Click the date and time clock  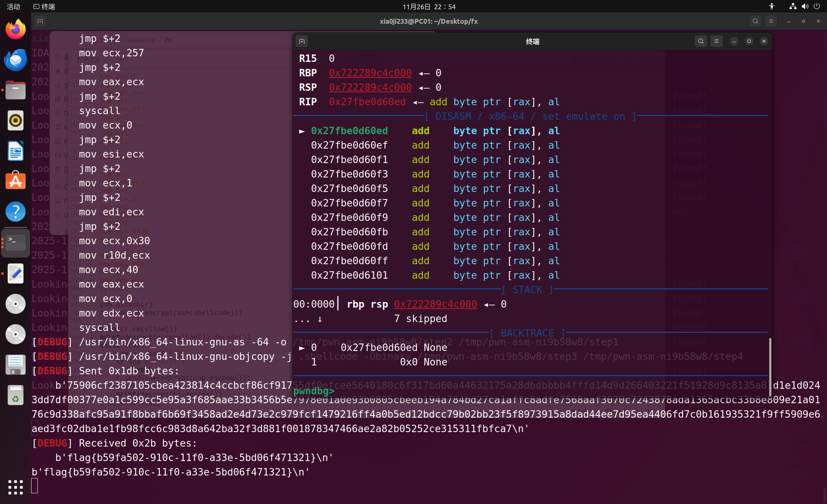[x=429, y=7]
